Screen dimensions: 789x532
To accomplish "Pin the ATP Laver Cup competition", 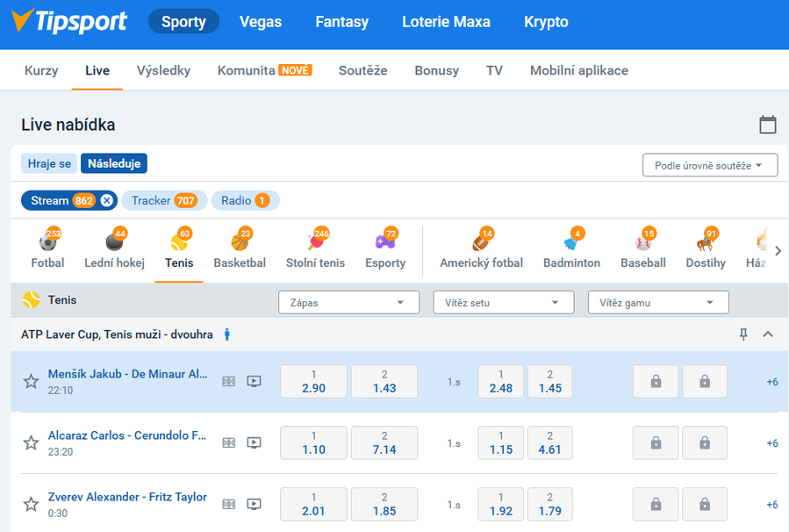I will (743, 334).
